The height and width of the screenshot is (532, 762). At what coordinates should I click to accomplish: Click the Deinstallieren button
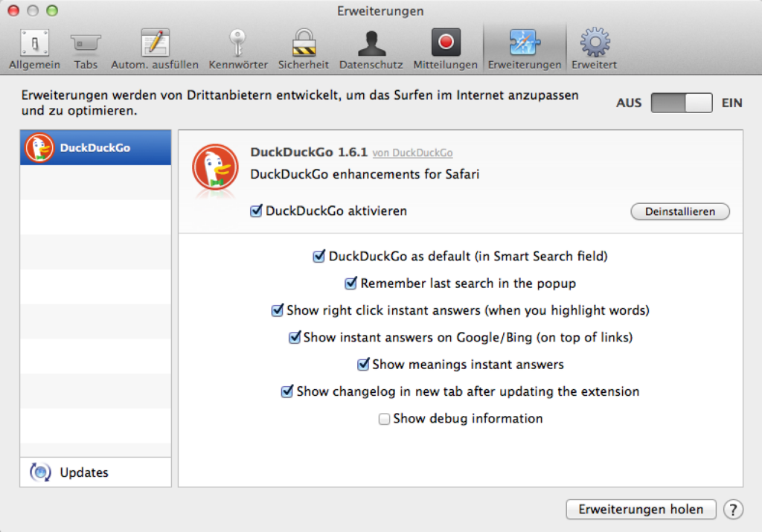tap(680, 211)
